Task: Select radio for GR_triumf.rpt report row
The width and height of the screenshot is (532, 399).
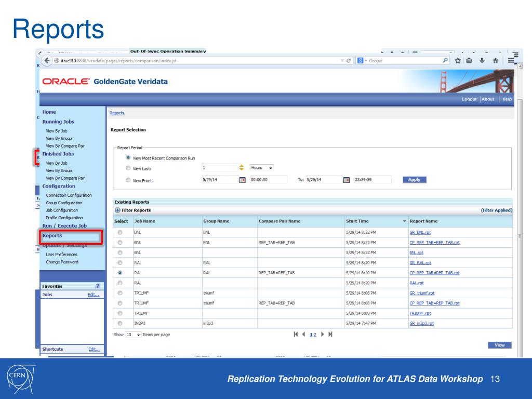Action: [120, 293]
